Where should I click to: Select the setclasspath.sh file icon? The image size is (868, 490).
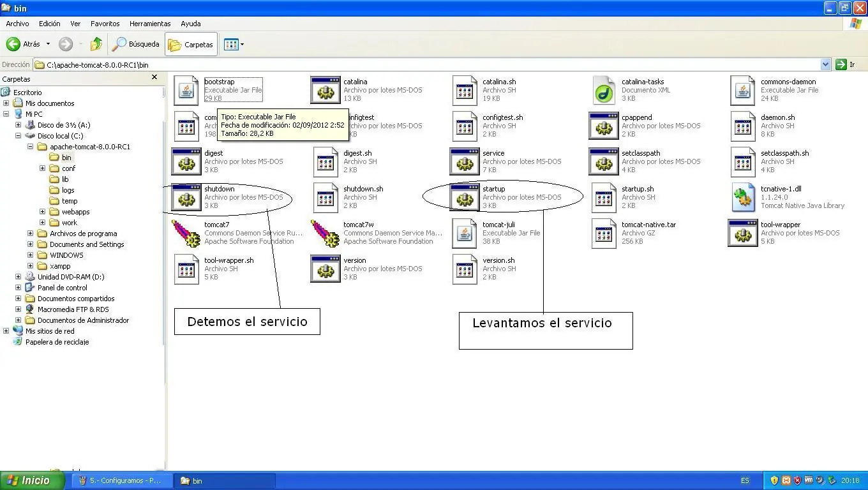tap(743, 162)
